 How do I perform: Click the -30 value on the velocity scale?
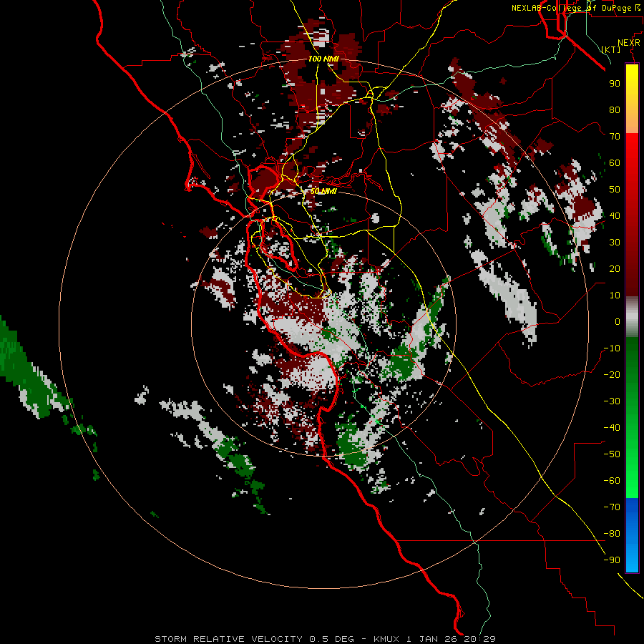tap(612, 401)
